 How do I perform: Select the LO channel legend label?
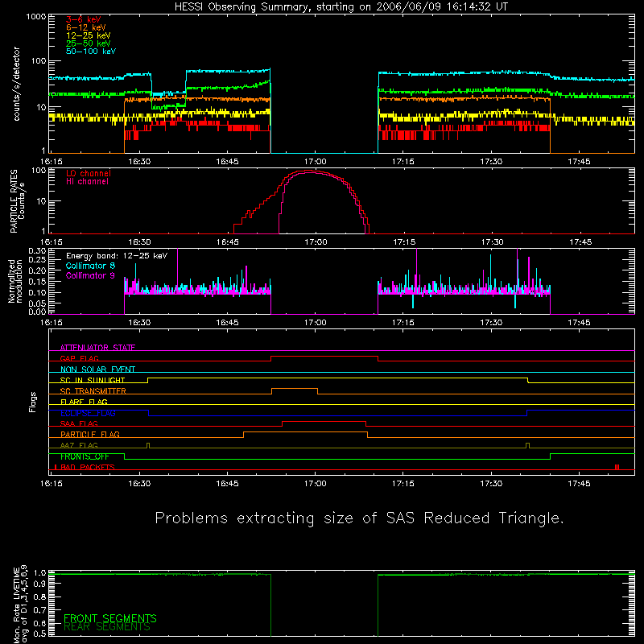tap(89, 173)
